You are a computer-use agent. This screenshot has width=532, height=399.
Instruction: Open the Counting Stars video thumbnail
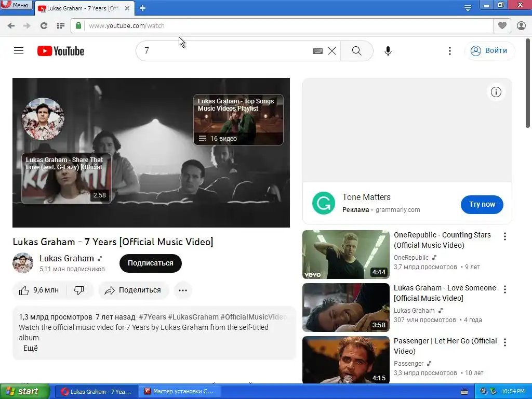(x=345, y=255)
